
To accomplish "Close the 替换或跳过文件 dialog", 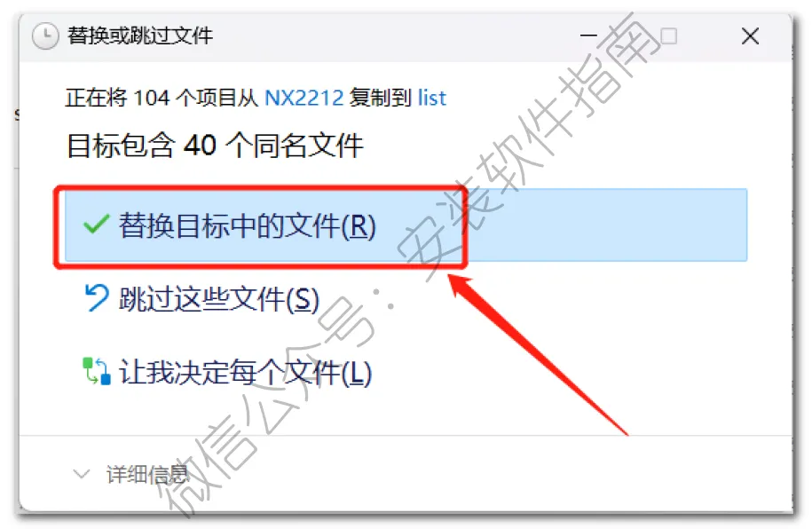I will pos(750,36).
